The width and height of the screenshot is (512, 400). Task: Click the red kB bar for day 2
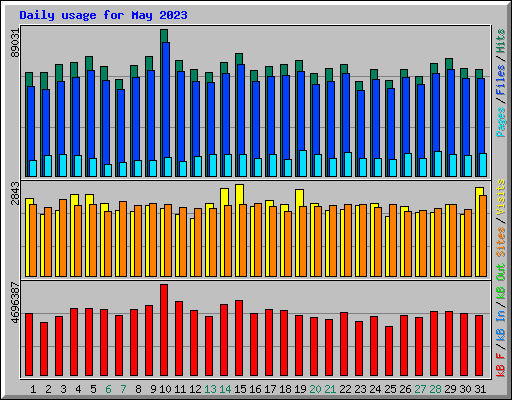point(44,349)
